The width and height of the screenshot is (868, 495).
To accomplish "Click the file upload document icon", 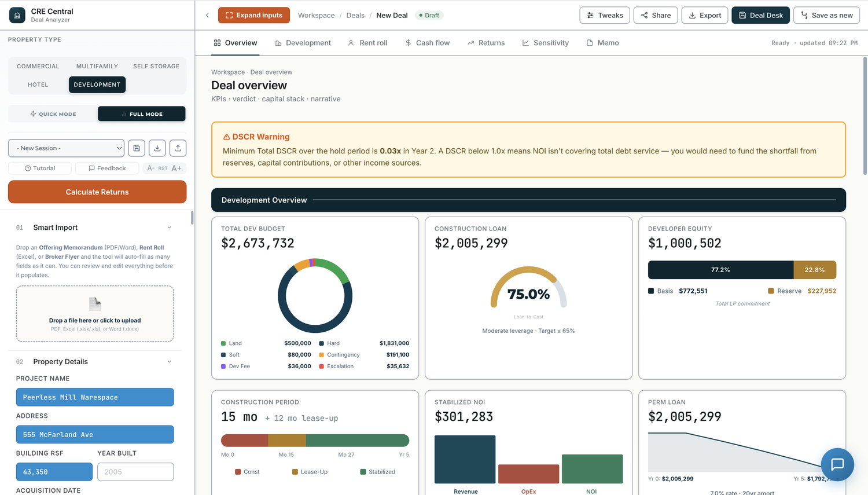I will click(x=95, y=304).
